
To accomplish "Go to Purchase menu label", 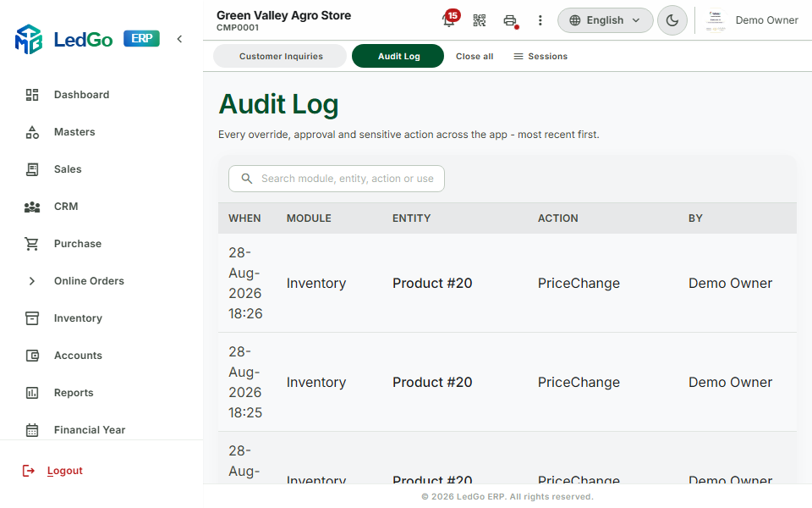I will tap(78, 244).
